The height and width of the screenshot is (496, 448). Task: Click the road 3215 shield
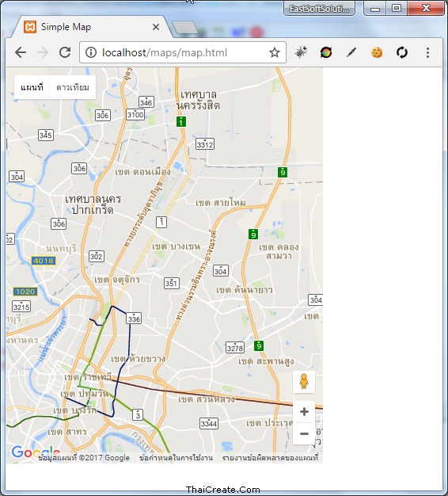click(x=21, y=307)
